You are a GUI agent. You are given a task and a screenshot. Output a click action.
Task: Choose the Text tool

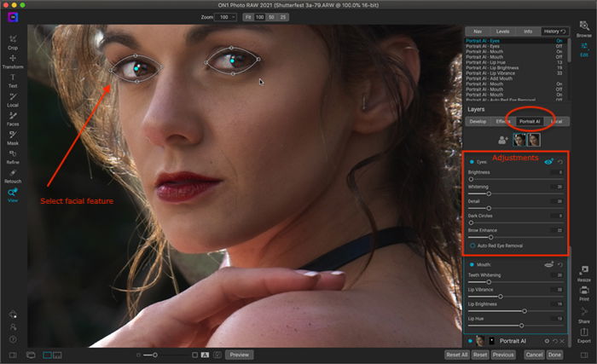click(x=13, y=80)
